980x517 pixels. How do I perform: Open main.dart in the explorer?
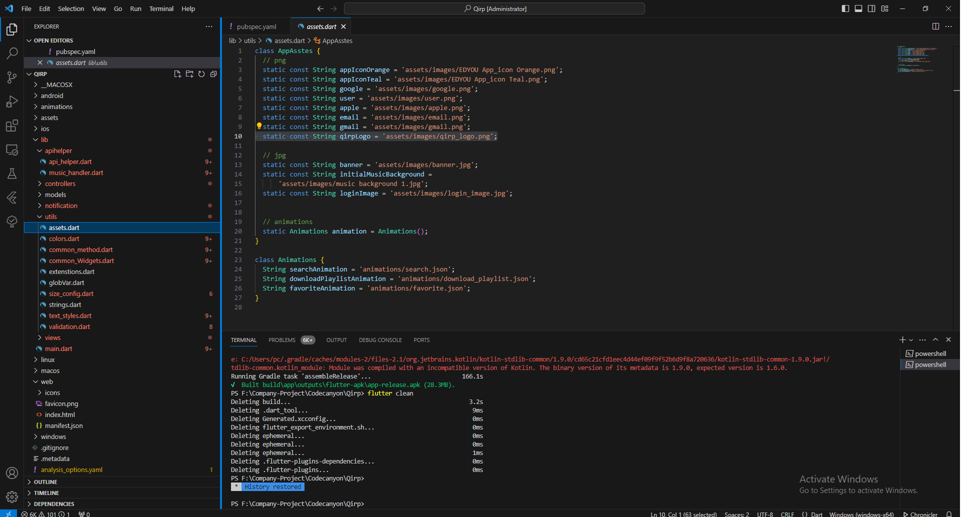pos(58,348)
